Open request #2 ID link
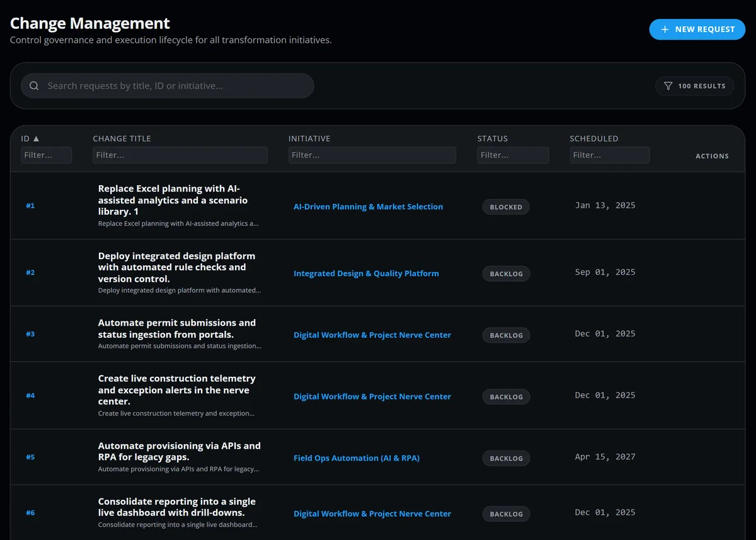This screenshot has width=756, height=540. click(x=30, y=273)
